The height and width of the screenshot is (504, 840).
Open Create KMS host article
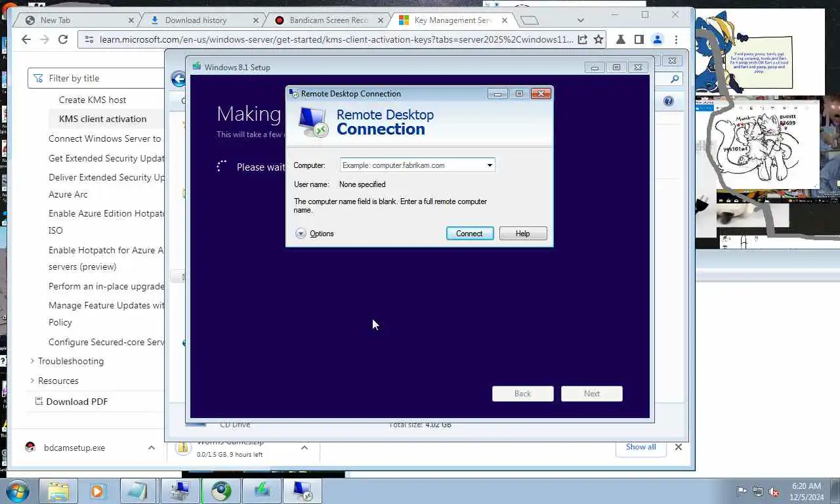point(93,100)
